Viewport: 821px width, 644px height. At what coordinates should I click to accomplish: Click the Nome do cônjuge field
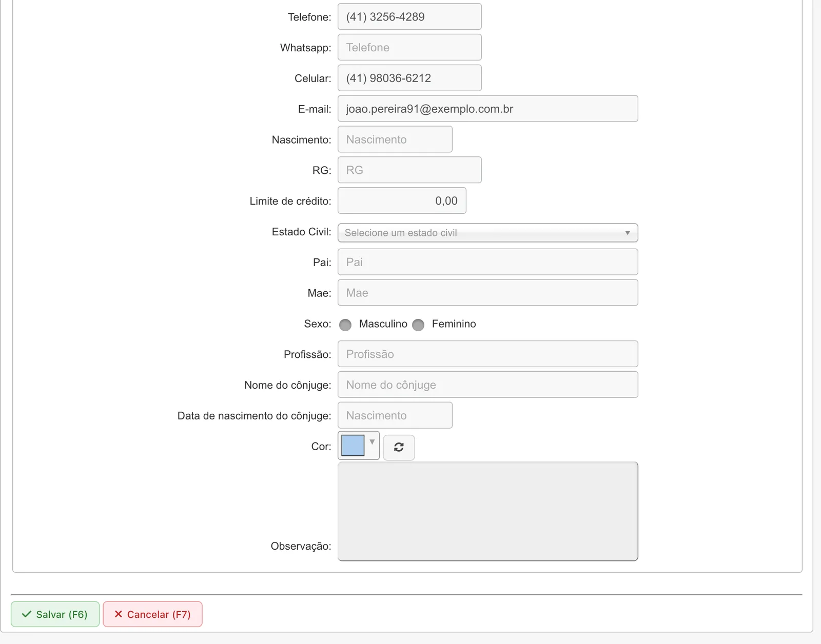coord(487,385)
